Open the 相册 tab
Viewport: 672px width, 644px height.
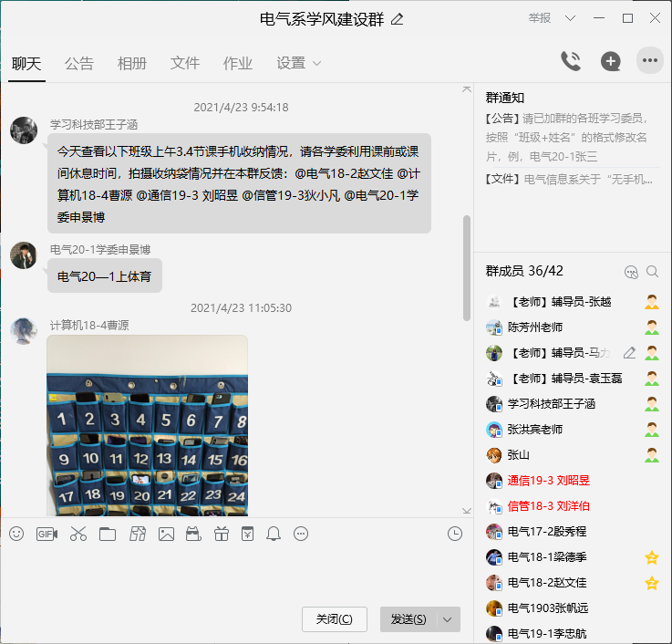pyautogui.click(x=132, y=64)
